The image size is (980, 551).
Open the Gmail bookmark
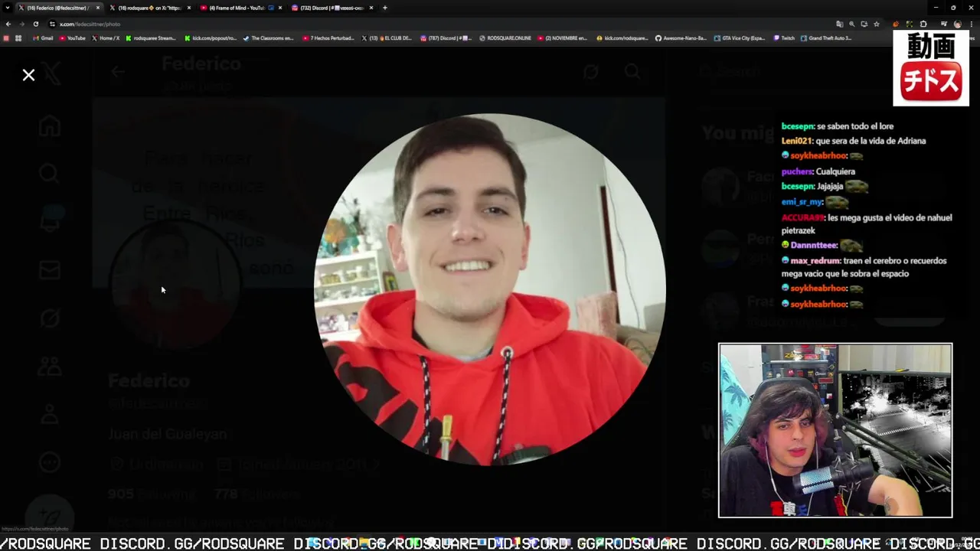point(42,38)
